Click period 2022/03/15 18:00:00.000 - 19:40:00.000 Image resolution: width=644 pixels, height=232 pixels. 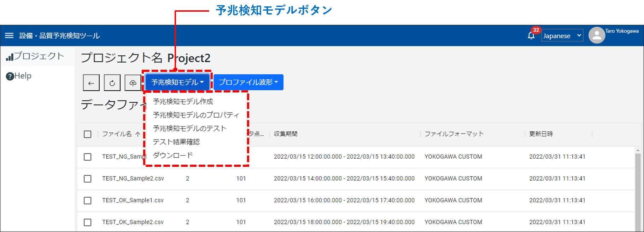[344, 222]
